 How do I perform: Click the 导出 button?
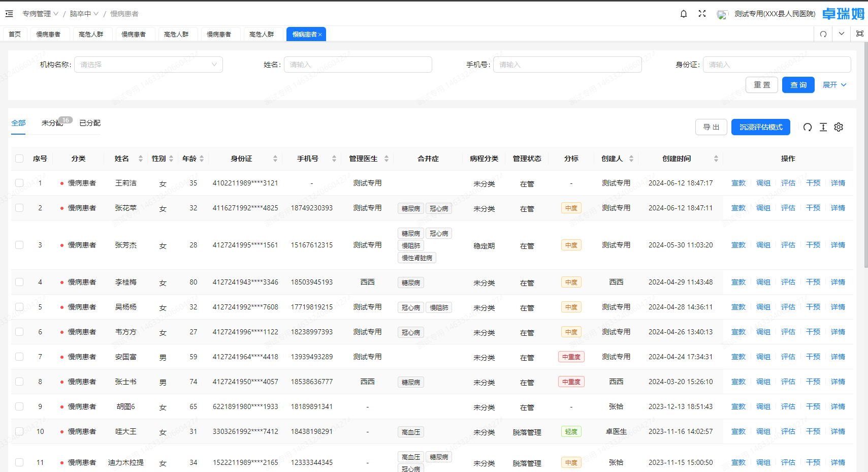pos(711,127)
